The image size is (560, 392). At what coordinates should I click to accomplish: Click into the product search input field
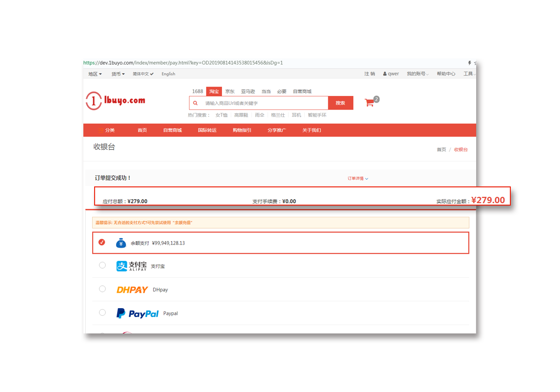[x=265, y=103]
